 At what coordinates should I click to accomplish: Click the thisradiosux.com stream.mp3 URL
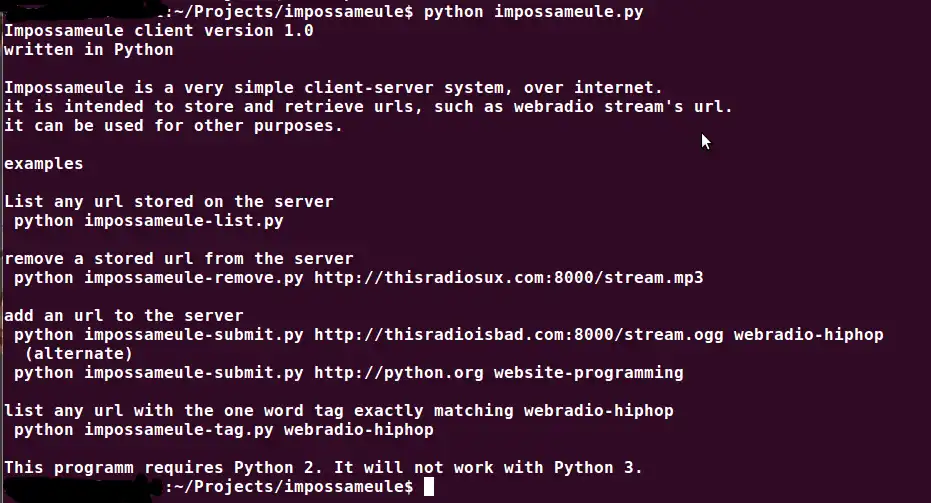508,277
